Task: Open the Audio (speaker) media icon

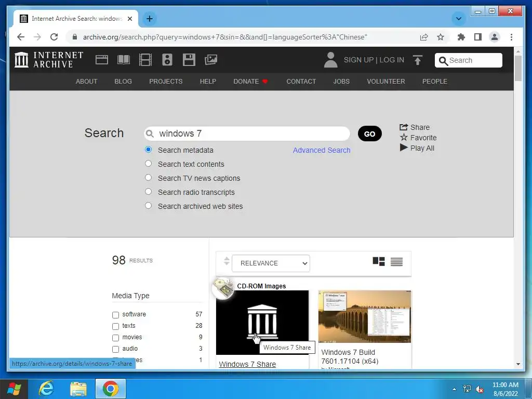Action: pyautogui.click(x=167, y=60)
